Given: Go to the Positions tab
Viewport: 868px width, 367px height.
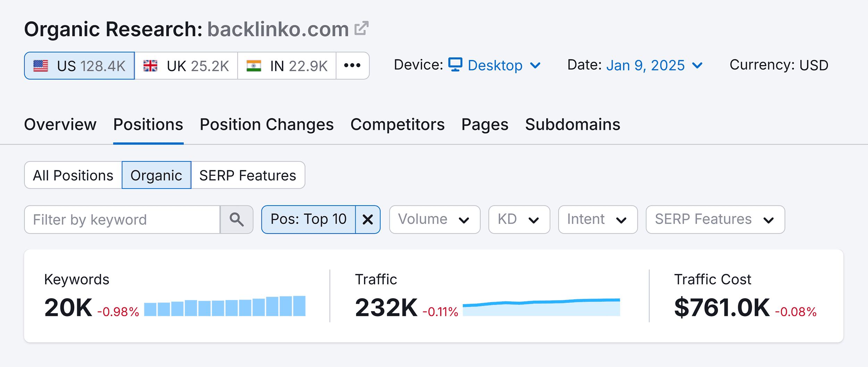Looking at the screenshot, I should pos(148,124).
